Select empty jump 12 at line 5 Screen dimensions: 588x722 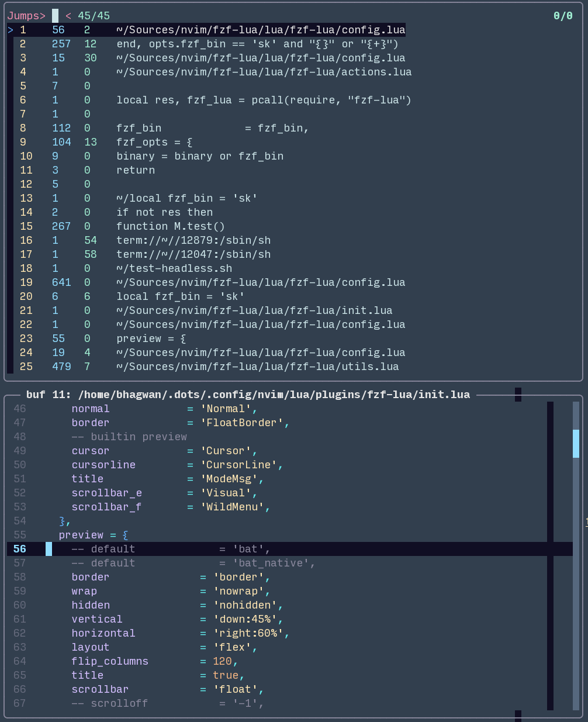click(x=55, y=184)
